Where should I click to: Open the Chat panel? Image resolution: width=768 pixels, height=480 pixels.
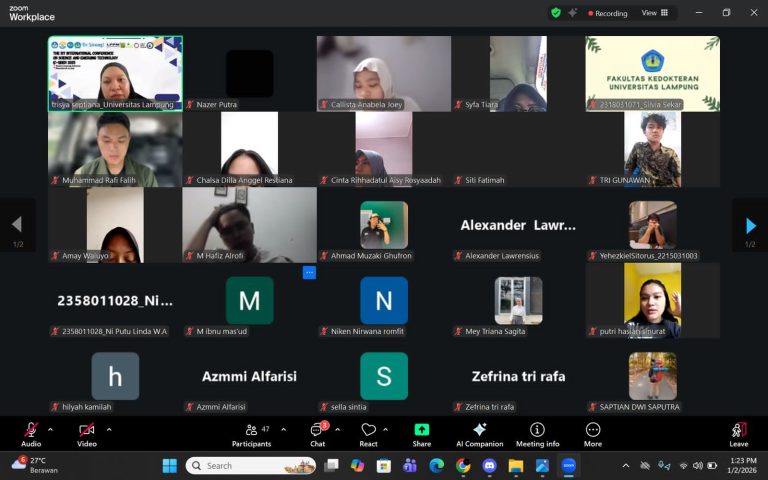pos(317,434)
